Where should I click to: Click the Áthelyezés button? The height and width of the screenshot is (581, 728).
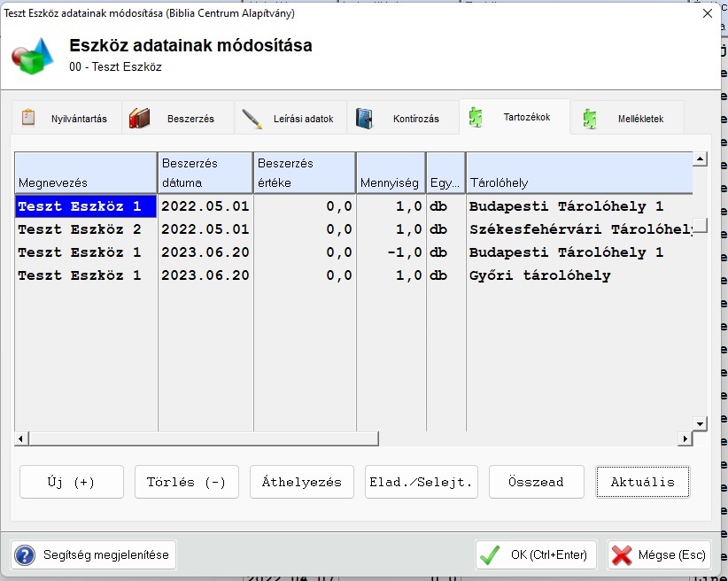(x=301, y=483)
